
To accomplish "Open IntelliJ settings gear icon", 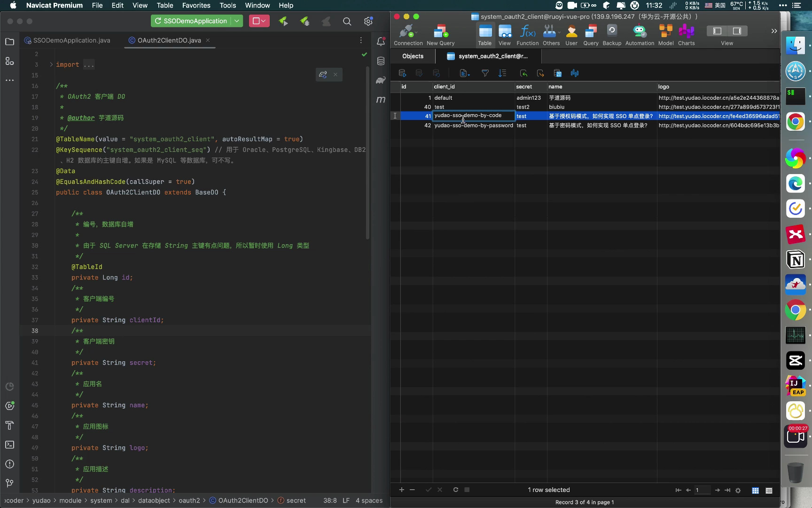I will coord(368,21).
